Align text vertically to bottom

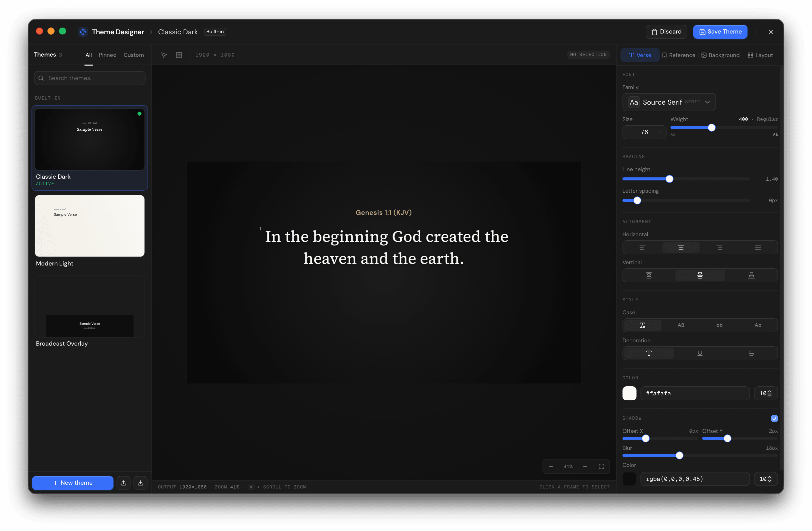751,275
